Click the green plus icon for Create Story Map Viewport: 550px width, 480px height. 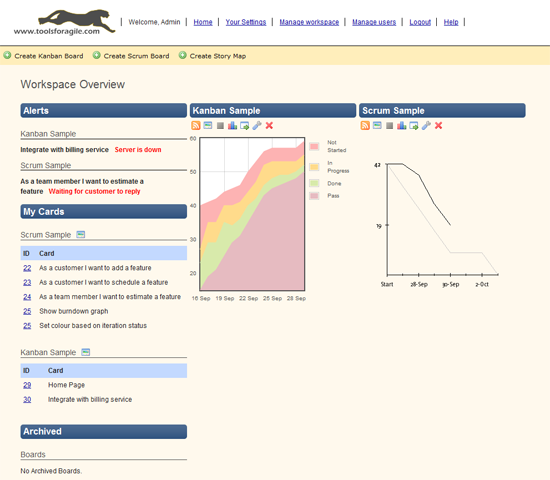coord(182,55)
